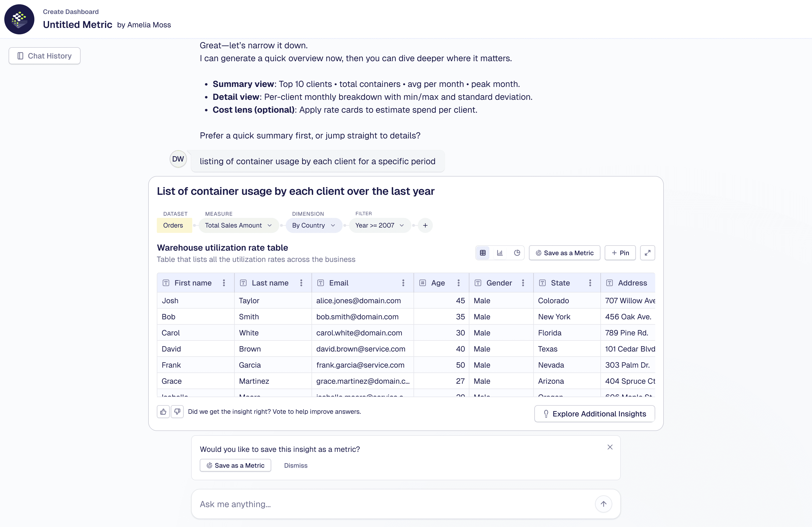Open First name column options menu
812x527 pixels.
pyautogui.click(x=224, y=283)
